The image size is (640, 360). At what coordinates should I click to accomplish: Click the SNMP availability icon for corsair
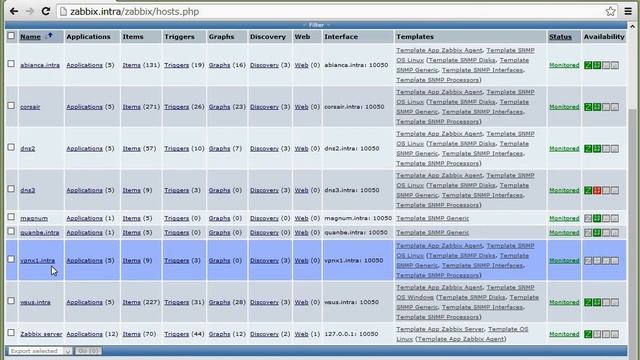(x=597, y=107)
